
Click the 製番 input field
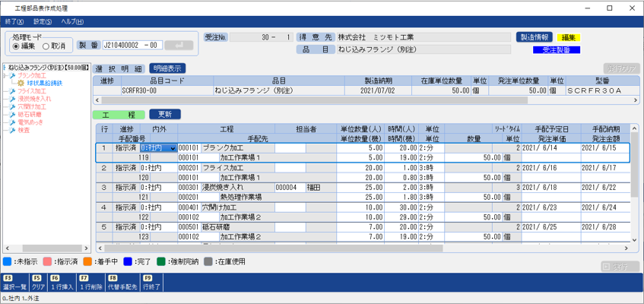[132, 46]
